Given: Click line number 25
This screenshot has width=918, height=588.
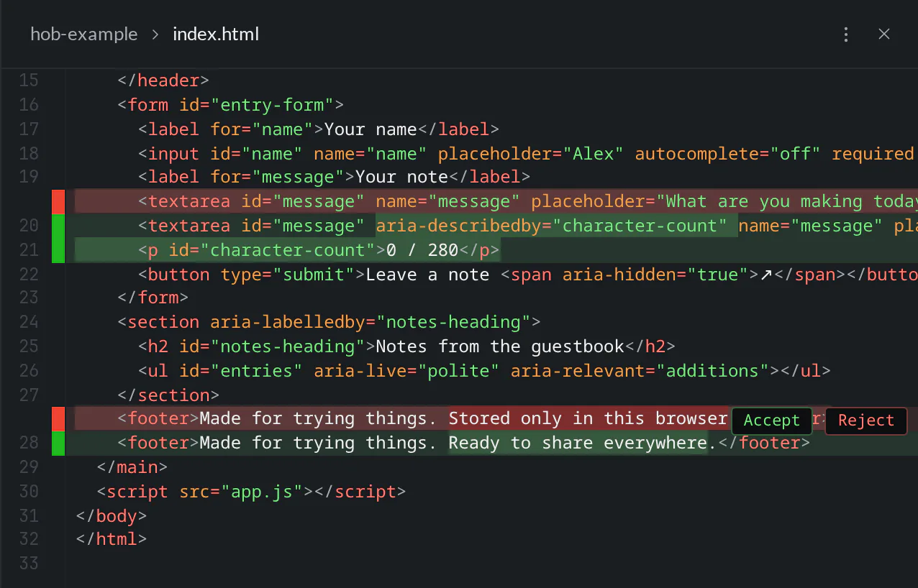Looking at the screenshot, I should [x=29, y=346].
